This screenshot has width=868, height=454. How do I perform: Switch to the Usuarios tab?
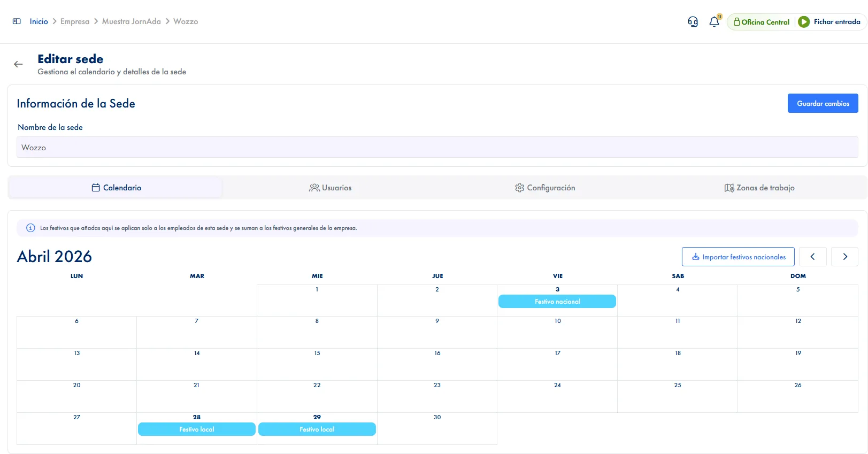(330, 188)
